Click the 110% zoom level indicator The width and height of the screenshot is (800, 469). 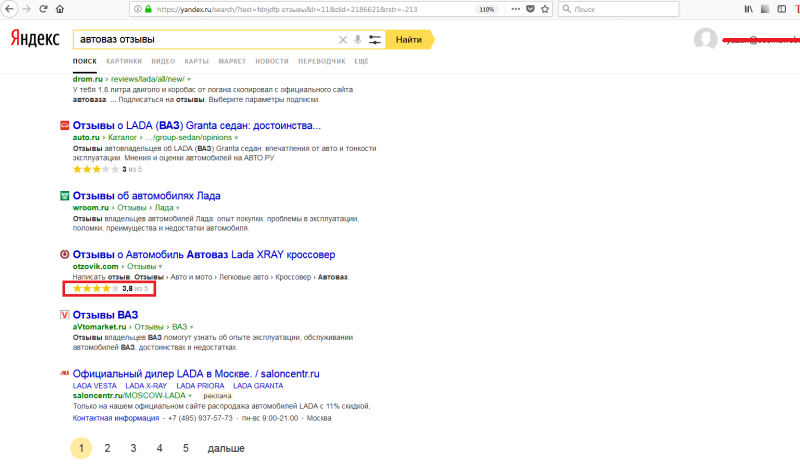[487, 9]
